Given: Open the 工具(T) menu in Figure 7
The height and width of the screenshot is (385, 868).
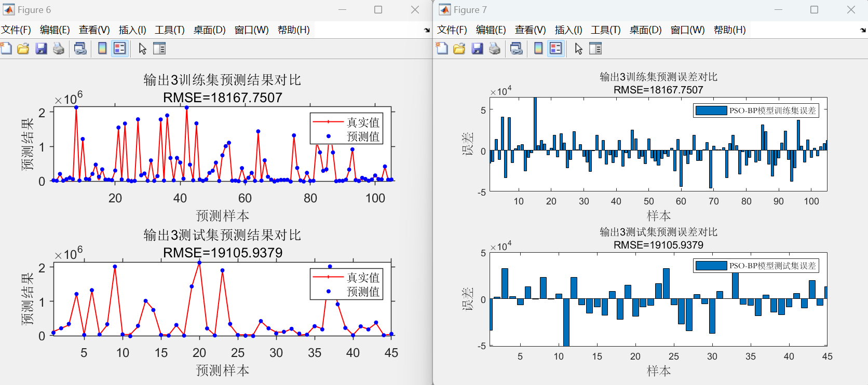Looking at the screenshot, I should pyautogui.click(x=606, y=30).
